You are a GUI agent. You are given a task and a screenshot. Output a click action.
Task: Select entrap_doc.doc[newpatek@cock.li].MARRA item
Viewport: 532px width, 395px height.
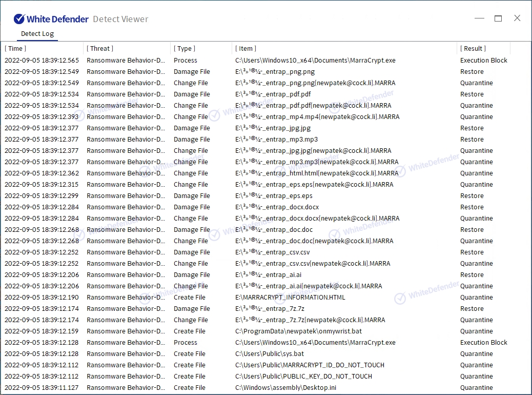pyautogui.click(x=314, y=241)
